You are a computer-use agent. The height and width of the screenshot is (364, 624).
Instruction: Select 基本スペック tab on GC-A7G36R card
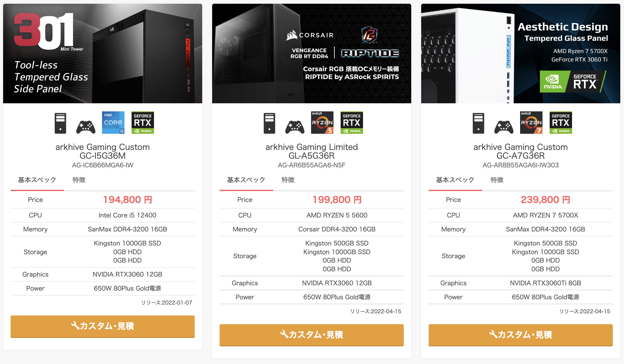pyautogui.click(x=455, y=180)
